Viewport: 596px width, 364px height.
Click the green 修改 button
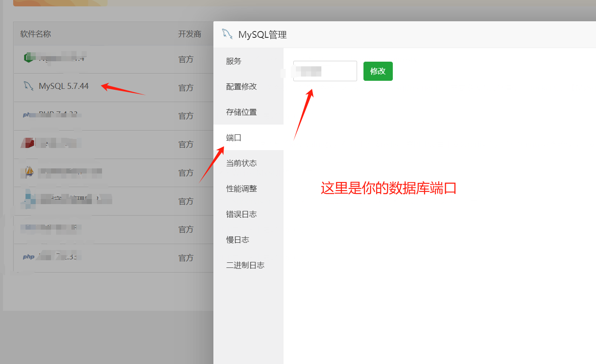378,71
